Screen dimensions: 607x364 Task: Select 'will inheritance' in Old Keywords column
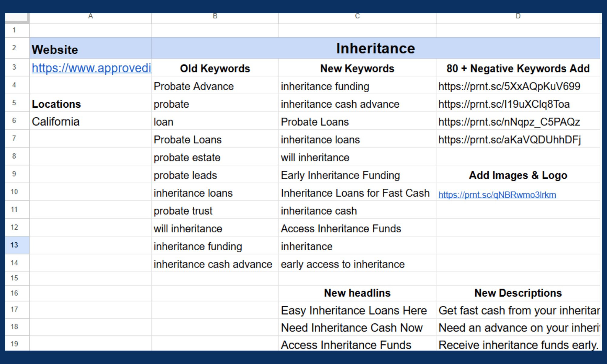point(215,228)
